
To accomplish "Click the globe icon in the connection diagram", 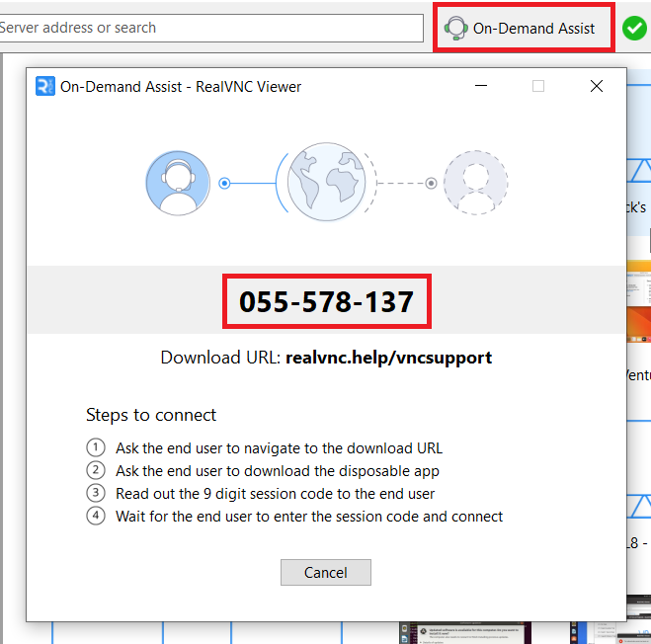I will 326,183.
